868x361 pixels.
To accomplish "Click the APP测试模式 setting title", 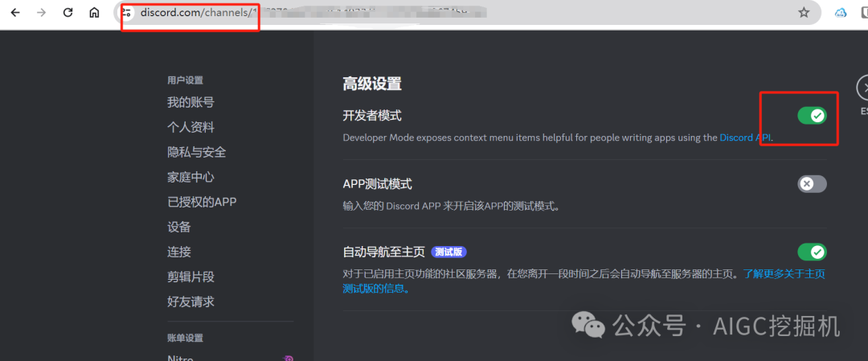I will coord(378,184).
